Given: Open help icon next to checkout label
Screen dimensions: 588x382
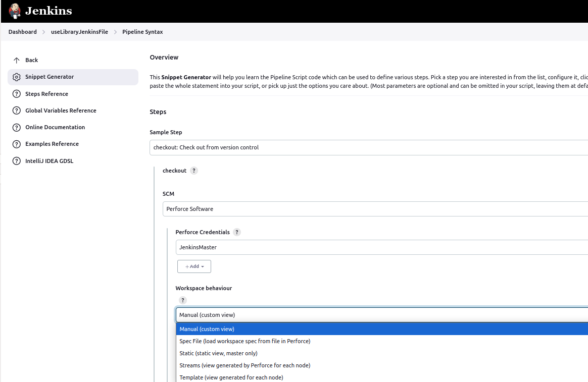Looking at the screenshot, I should pos(194,171).
